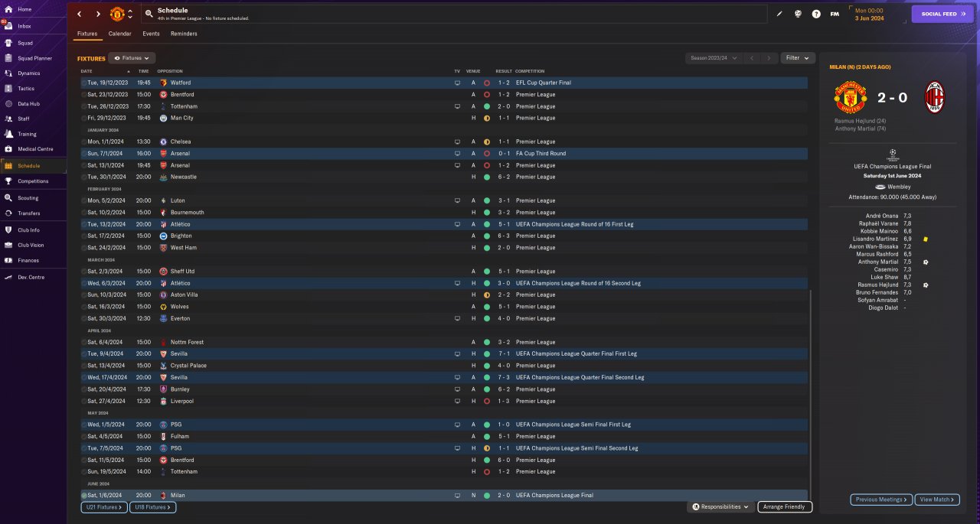Click the Schedule search bar field

click(454, 14)
